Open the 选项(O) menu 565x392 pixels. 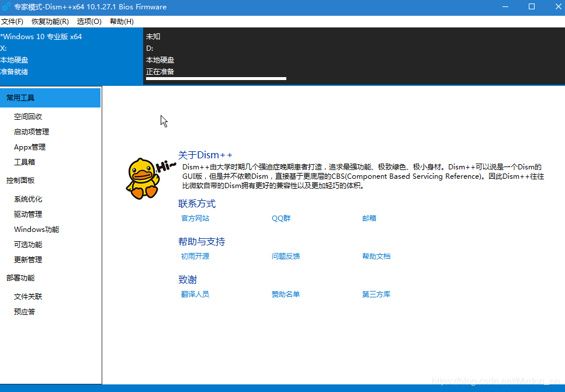tap(88, 21)
